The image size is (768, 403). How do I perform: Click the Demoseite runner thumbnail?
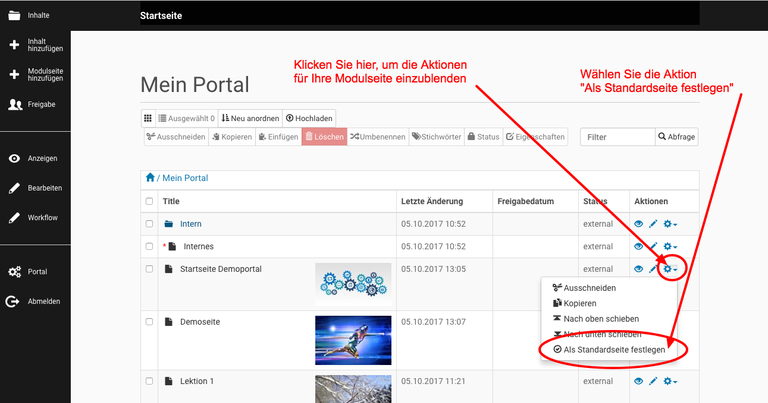[353, 340]
